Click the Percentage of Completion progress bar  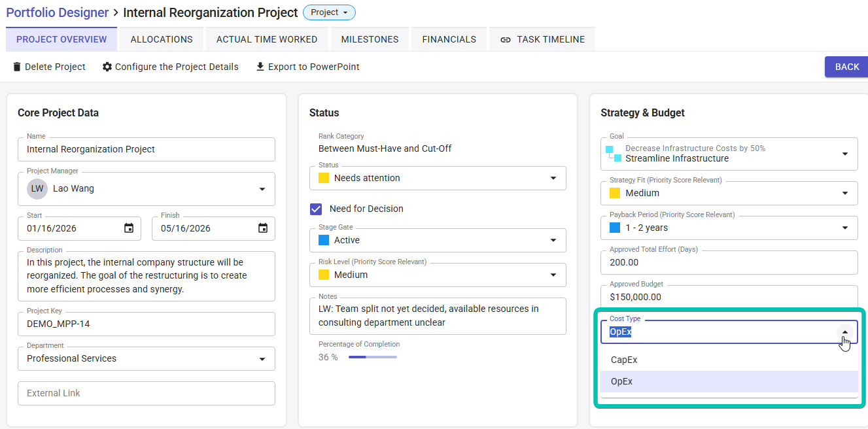[x=373, y=357]
